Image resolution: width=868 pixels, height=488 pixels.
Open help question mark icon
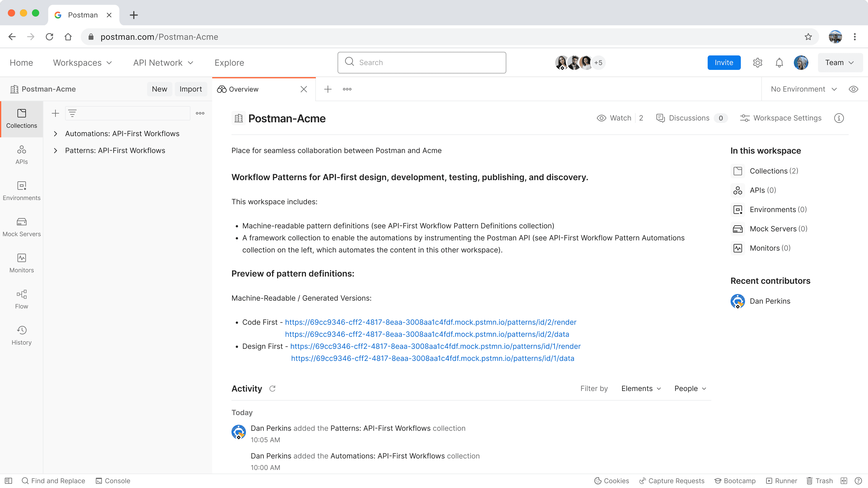tap(858, 481)
